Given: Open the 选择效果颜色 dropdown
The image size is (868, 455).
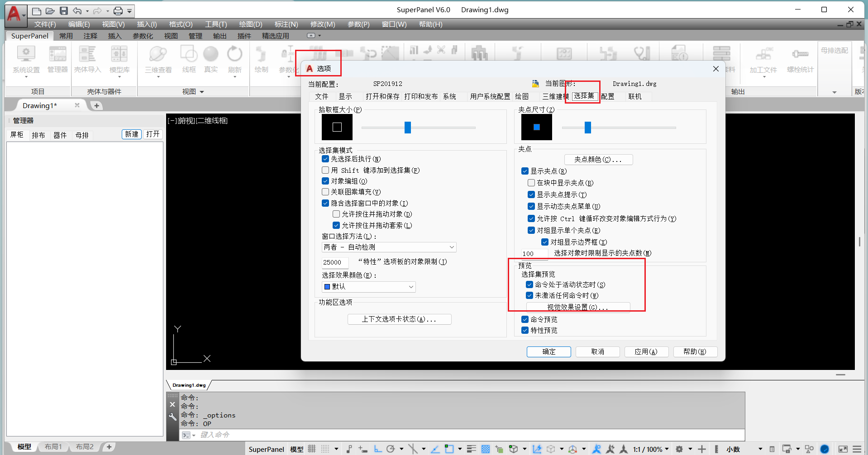Looking at the screenshot, I should point(368,286).
